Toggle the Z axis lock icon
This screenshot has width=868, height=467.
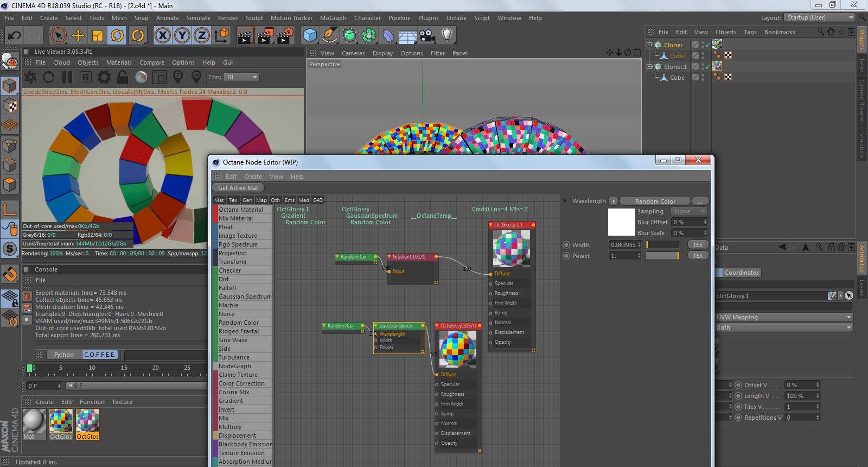pyautogui.click(x=202, y=36)
